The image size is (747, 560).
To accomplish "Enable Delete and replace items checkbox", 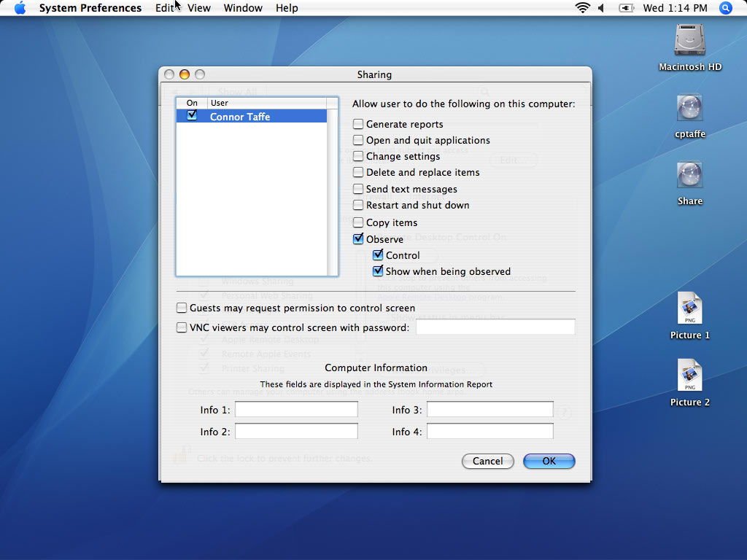I will pyautogui.click(x=358, y=172).
